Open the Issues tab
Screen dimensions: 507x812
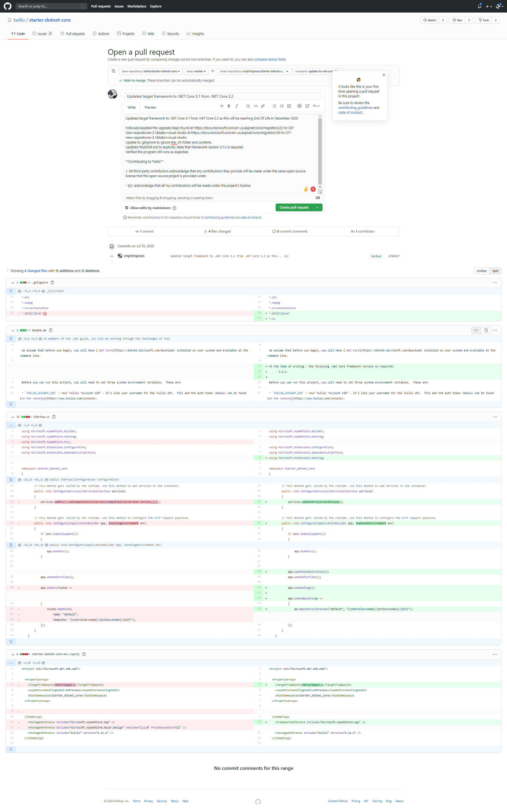42,34
